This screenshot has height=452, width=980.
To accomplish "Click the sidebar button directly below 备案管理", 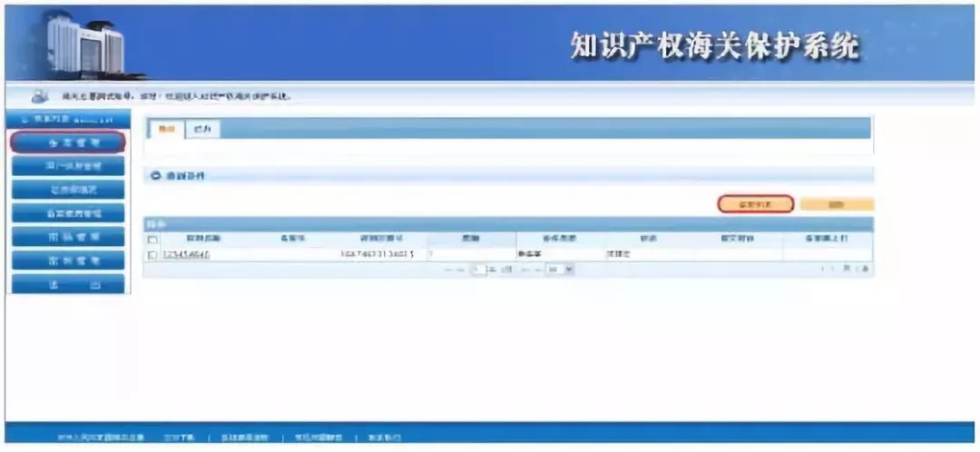I will (68, 166).
